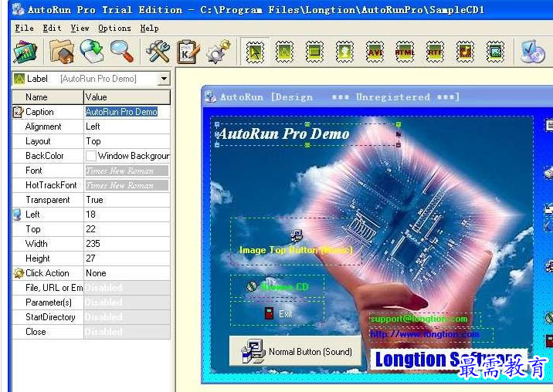Select the portrait Image stamp tool
The width and height of the screenshot is (553, 392).
click(344, 52)
